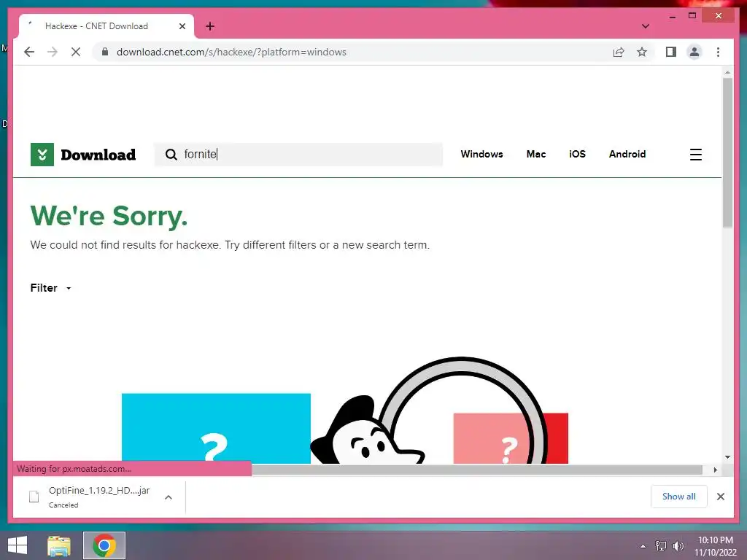The width and height of the screenshot is (747, 560).
Task: Open Chrome's three-dot menu
Action: (x=718, y=52)
